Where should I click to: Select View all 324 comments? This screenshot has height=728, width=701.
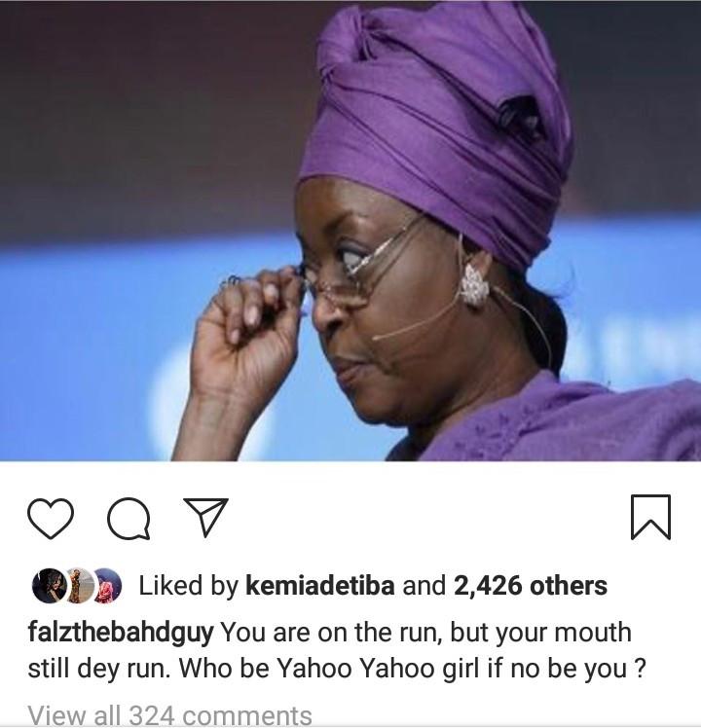(x=169, y=715)
